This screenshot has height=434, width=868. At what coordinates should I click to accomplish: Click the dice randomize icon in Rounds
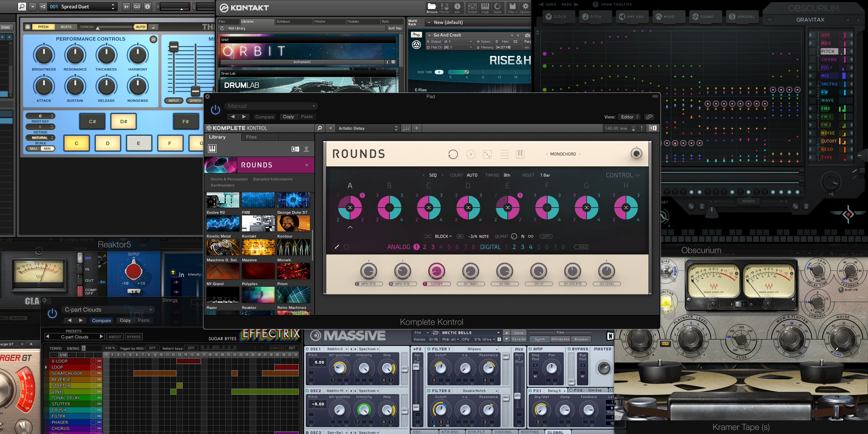(x=487, y=155)
